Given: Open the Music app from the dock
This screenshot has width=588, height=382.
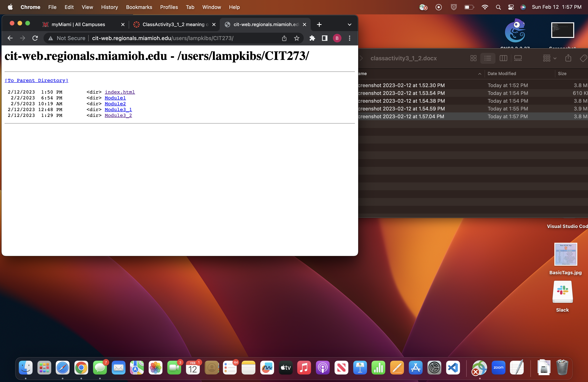Looking at the screenshot, I should click(304, 367).
